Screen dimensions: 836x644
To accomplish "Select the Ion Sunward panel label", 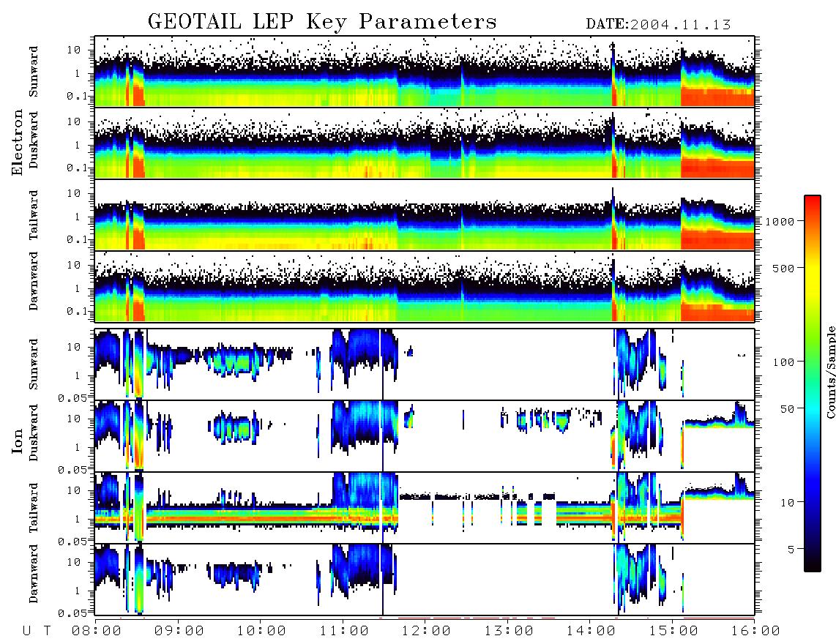I will 34,364.
